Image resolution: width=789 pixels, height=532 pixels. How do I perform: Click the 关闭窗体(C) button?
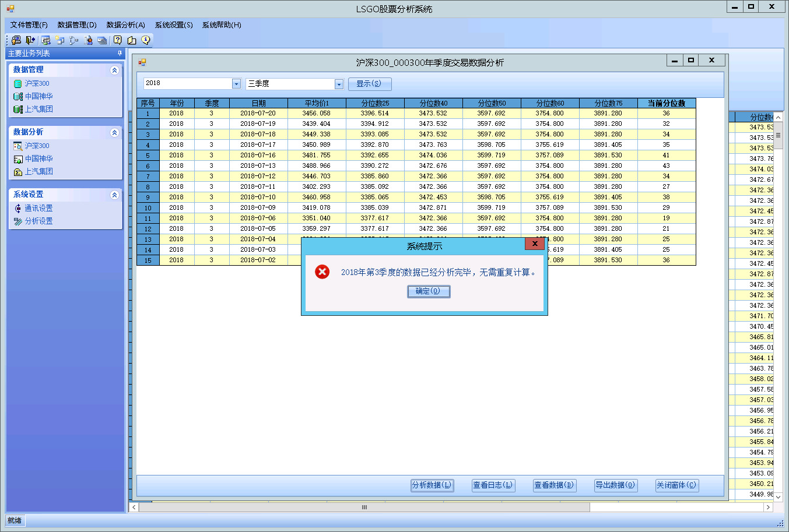point(676,485)
